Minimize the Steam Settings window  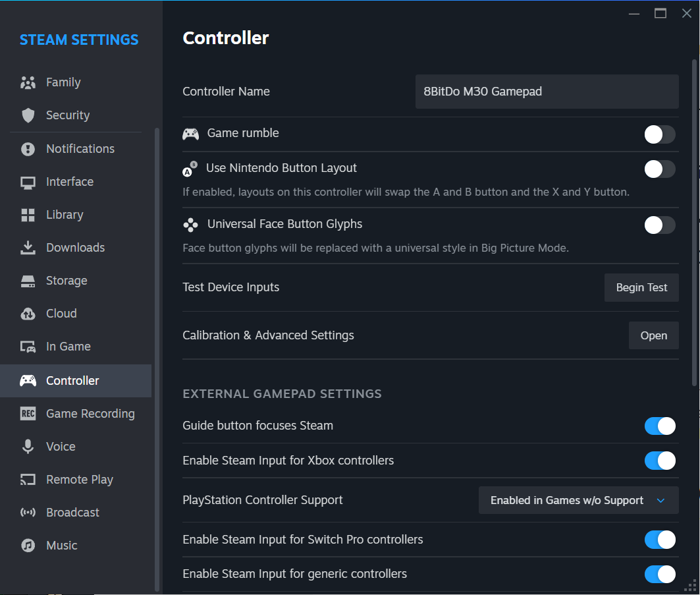tap(634, 13)
